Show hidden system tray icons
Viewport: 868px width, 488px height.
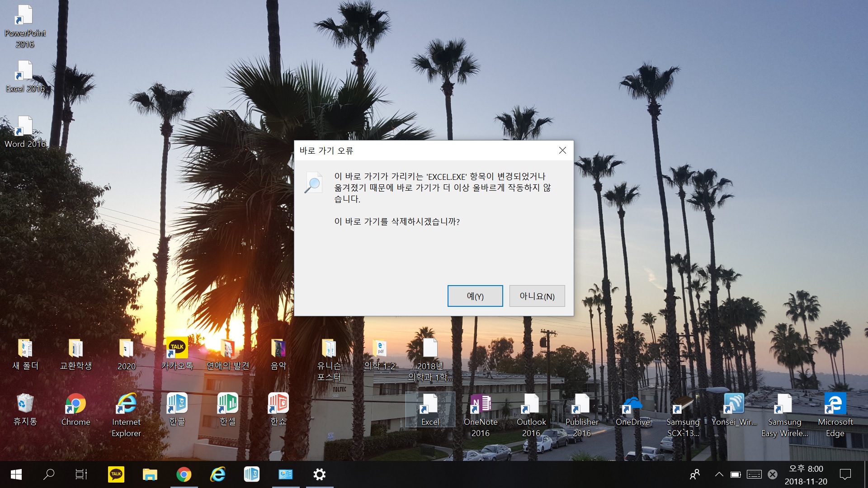coord(719,474)
